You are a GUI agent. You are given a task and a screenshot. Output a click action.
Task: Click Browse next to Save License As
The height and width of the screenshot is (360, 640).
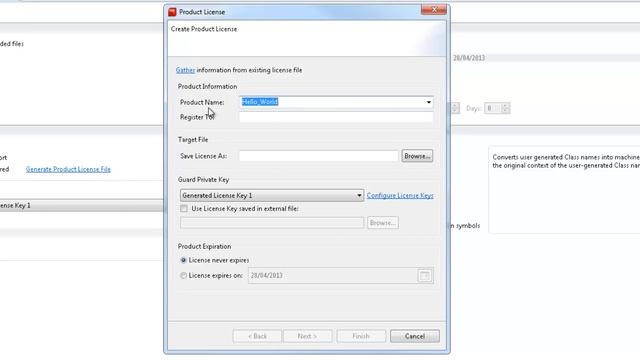point(417,156)
